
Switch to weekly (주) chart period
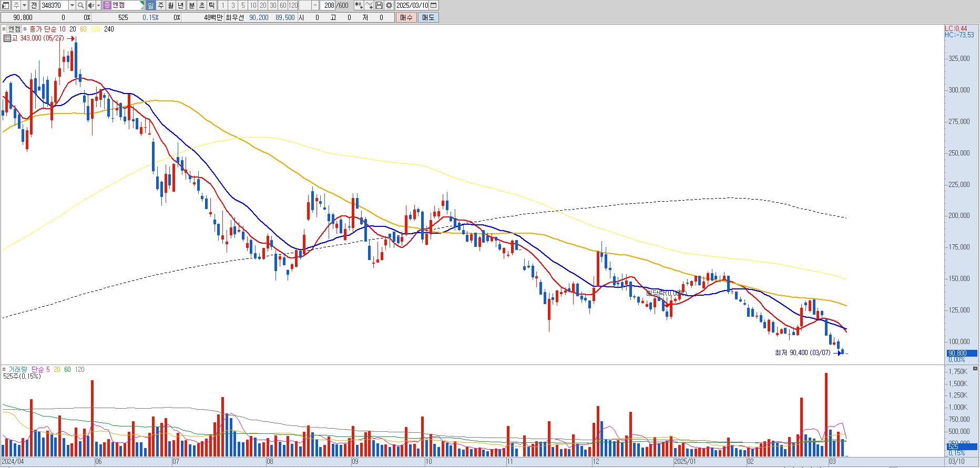[x=161, y=5]
